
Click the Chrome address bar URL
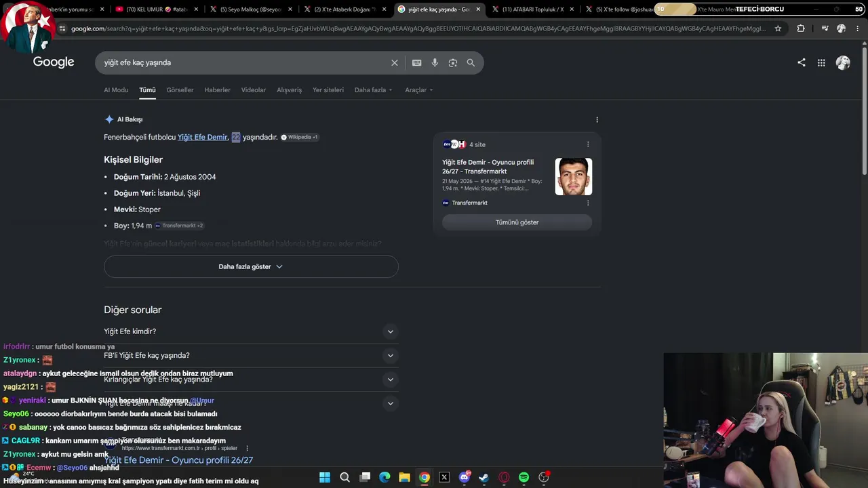tap(418, 28)
